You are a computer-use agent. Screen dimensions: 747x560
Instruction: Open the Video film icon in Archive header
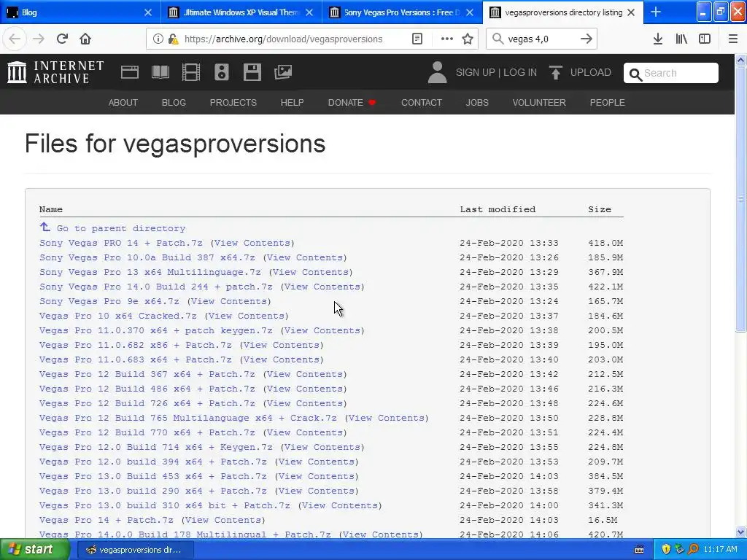191,72
